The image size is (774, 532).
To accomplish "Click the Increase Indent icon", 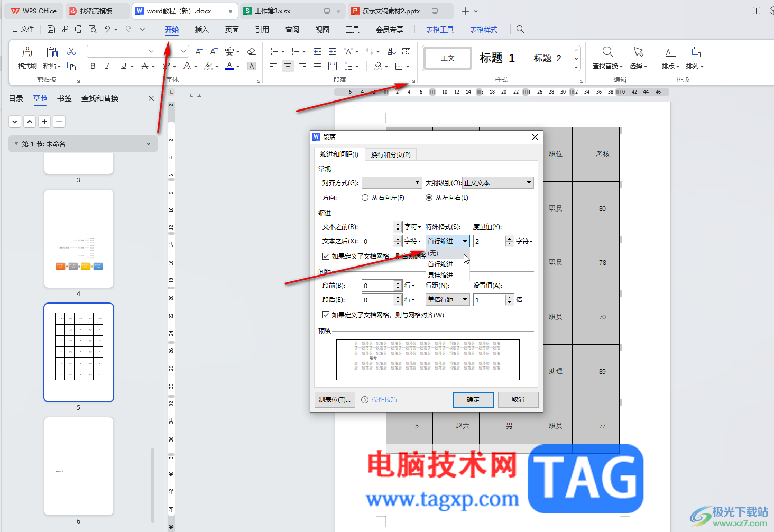I will (332, 51).
